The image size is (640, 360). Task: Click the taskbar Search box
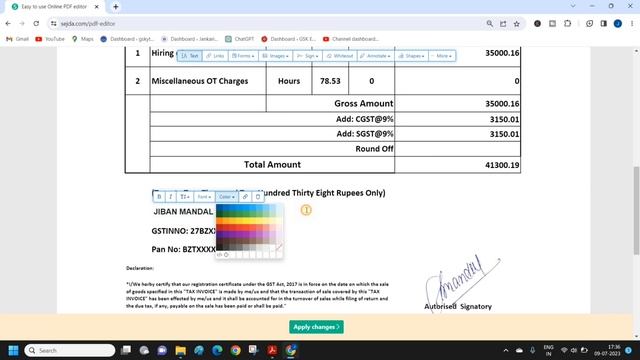point(70,350)
